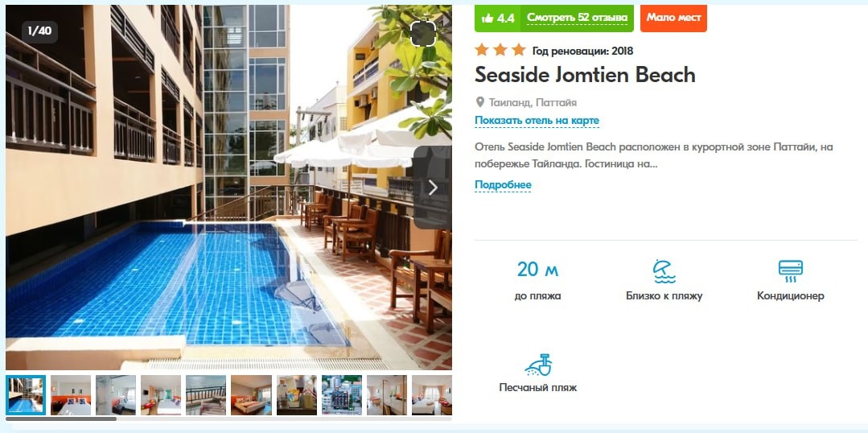
Task: Open 'Смотреть 52 отзыва' reviews link
Action: (577, 18)
